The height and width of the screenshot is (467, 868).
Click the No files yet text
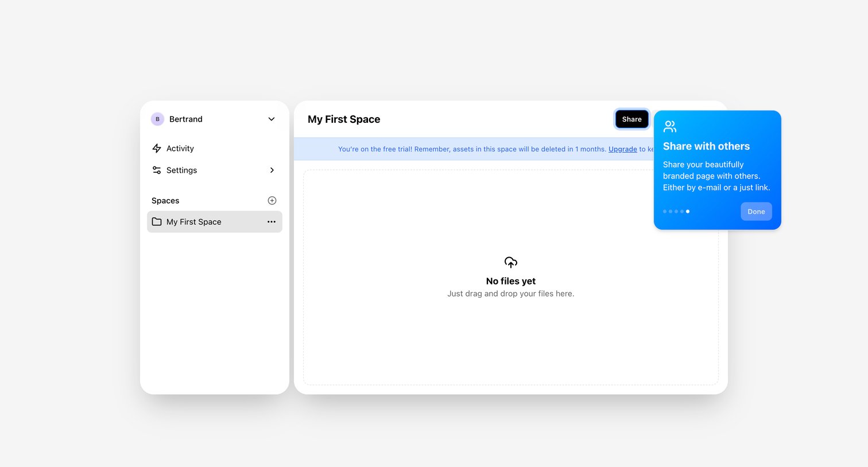(x=511, y=281)
